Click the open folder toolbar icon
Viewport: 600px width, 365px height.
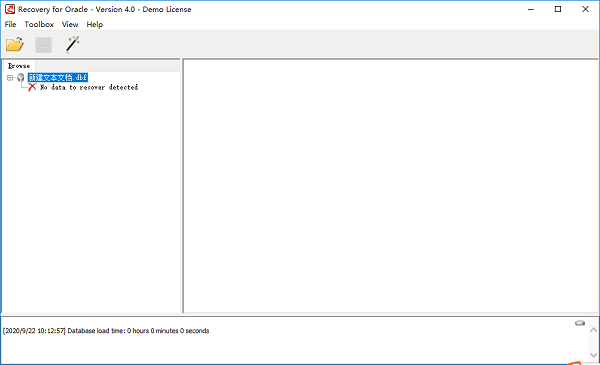point(15,44)
